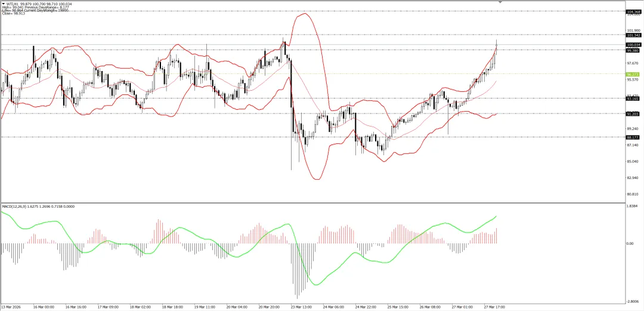Image resolution: width=644 pixels, height=311 pixels.
Task: Click the 17 Mar 09:00 time label
Action: [107, 307]
